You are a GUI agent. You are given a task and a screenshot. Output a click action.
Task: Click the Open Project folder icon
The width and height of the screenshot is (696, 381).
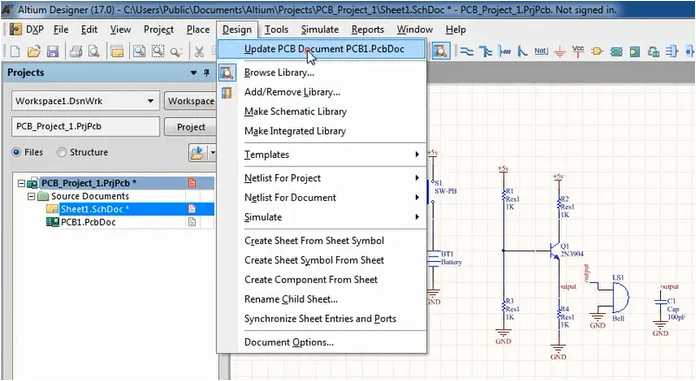tap(117, 52)
